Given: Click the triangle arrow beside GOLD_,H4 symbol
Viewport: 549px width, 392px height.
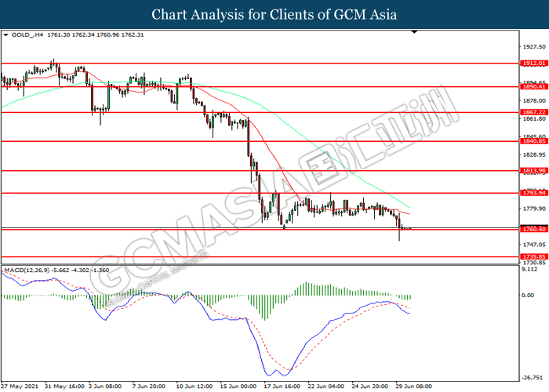Looking at the screenshot, I should 6,35.
